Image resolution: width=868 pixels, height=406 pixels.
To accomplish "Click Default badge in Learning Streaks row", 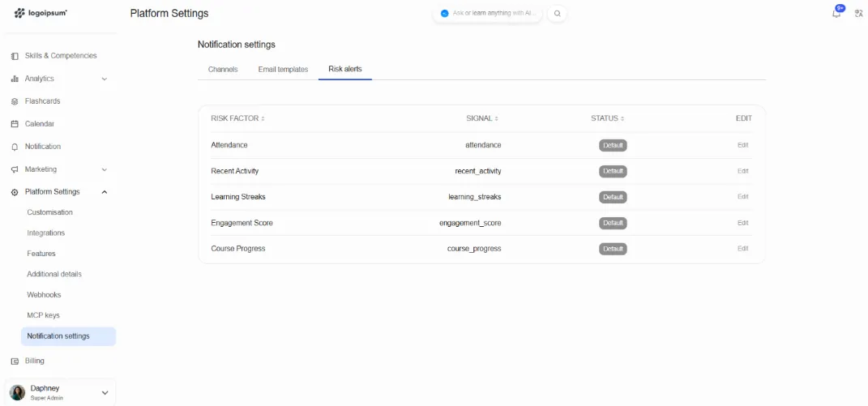I will click(x=613, y=197).
